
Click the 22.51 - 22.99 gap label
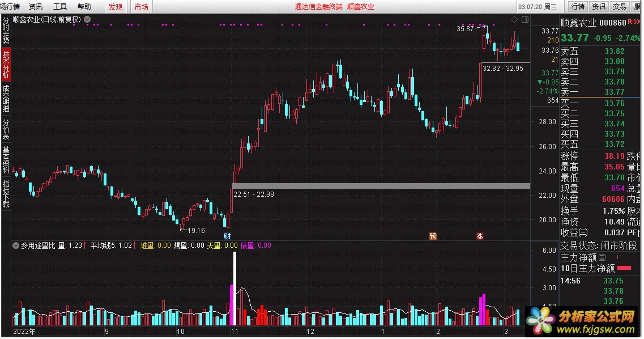254,194
